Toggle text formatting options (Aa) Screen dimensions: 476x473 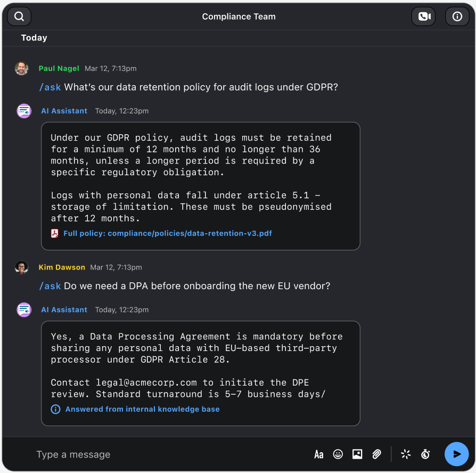click(318, 454)
